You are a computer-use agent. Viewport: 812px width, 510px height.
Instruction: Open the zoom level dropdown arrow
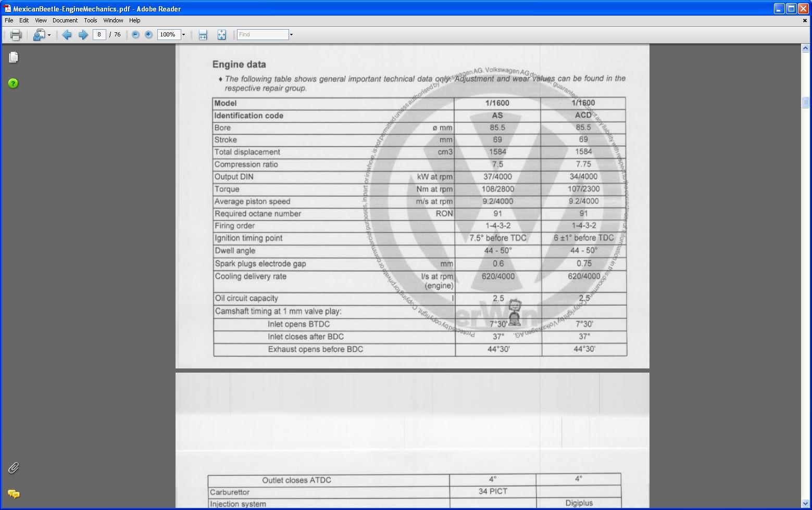point(183,34)
